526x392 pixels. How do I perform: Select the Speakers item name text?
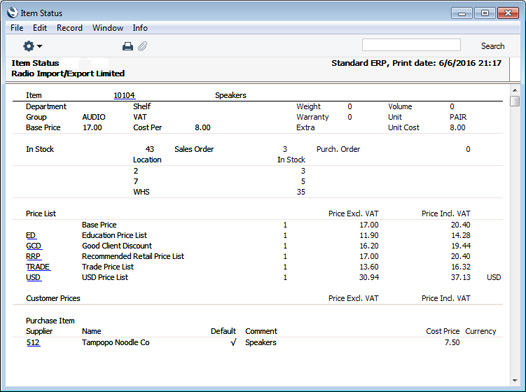pyautogui.click(x=230, y=95)
